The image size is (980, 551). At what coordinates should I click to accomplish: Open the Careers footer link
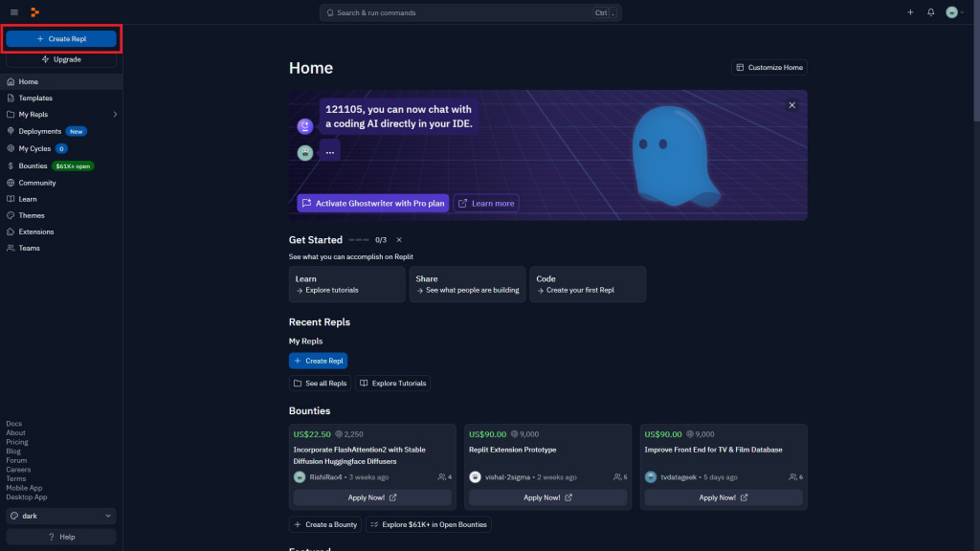18,470
